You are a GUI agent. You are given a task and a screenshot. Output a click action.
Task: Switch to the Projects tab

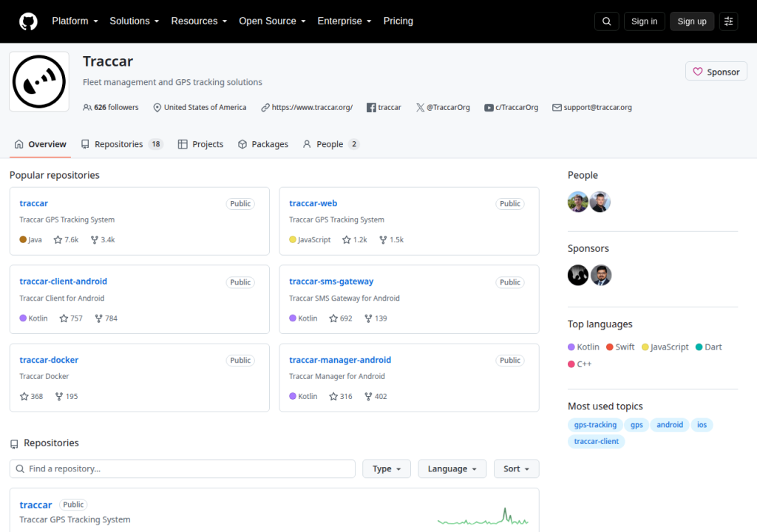(200, 144)
